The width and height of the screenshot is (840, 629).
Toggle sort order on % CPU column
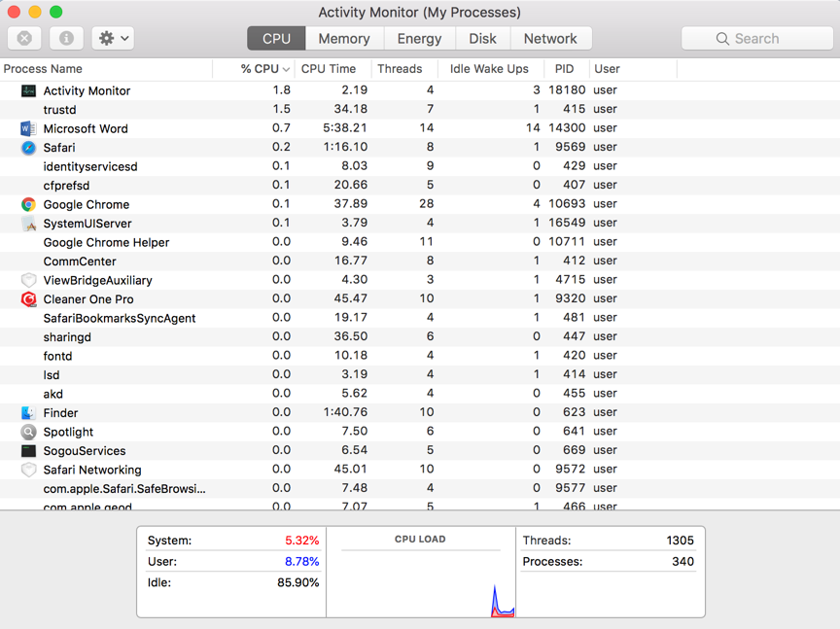(x=264, y=69)
